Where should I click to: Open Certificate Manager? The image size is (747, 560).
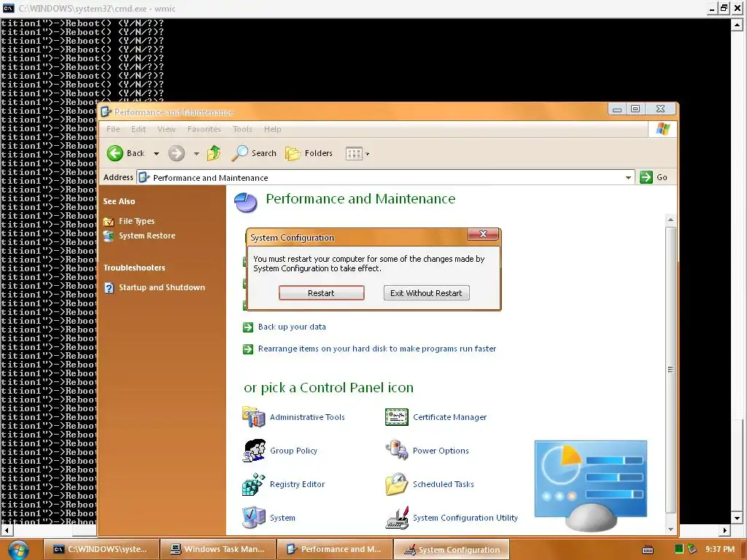449,417
